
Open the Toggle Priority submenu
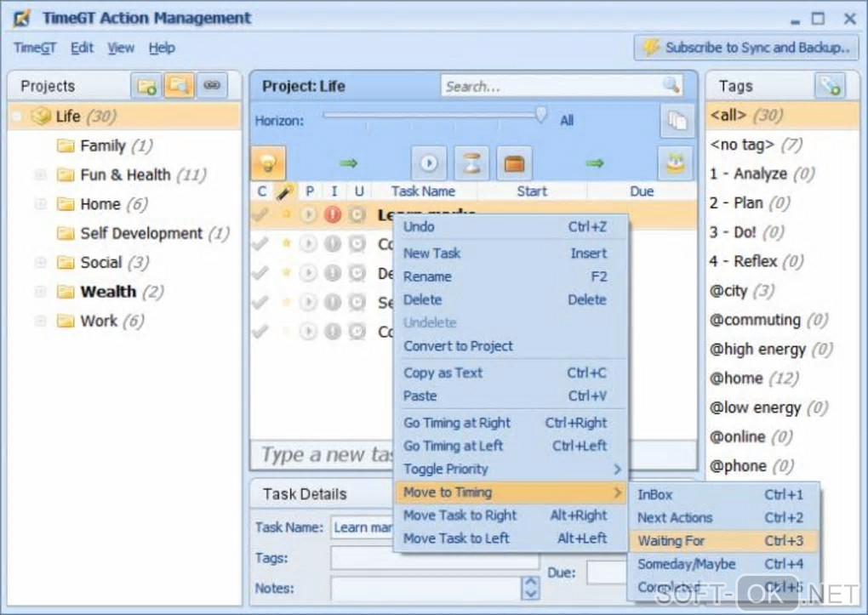tap(511, 469)
